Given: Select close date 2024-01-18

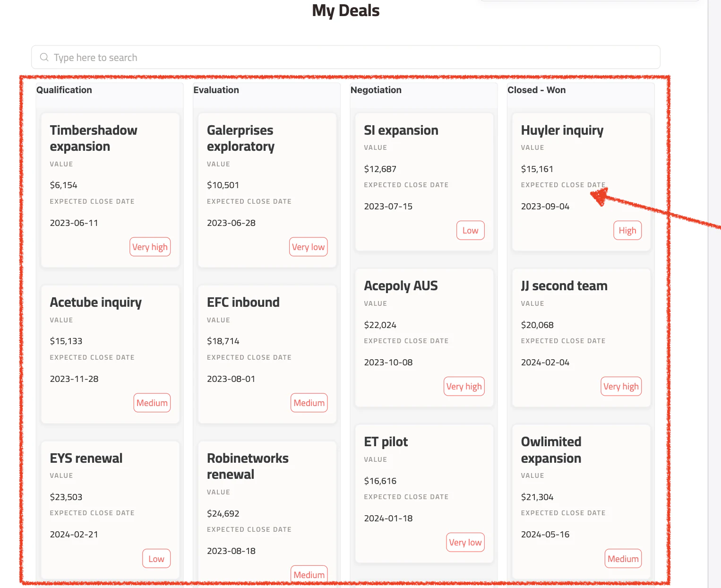Looking at the screenshot, I should coord(388,518).
